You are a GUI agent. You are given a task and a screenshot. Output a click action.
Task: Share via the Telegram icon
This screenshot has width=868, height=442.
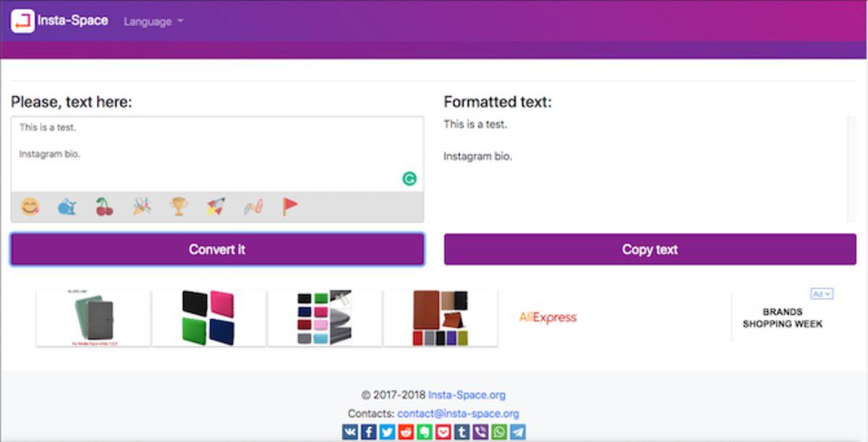pos(518,433)
